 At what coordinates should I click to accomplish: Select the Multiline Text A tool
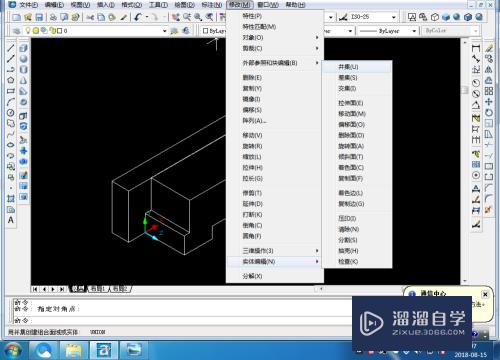click(x=11, y=220)
